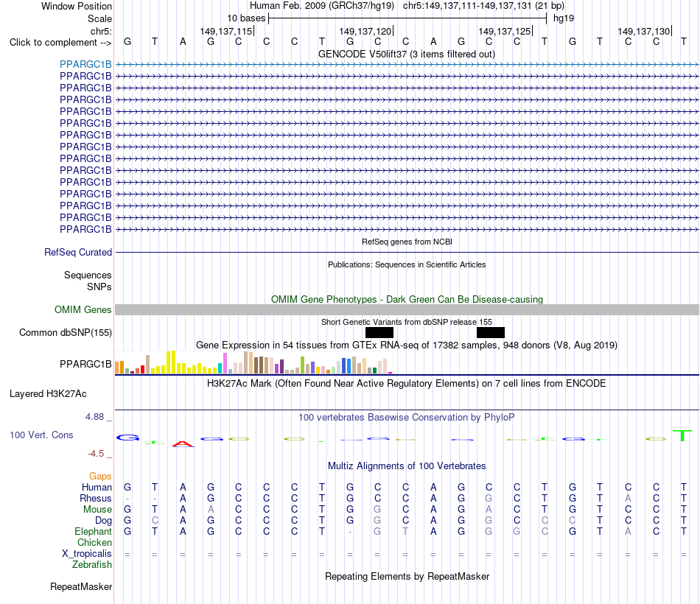Click the OMIM Genes track label
700x604 pixels.
(83, 310)
